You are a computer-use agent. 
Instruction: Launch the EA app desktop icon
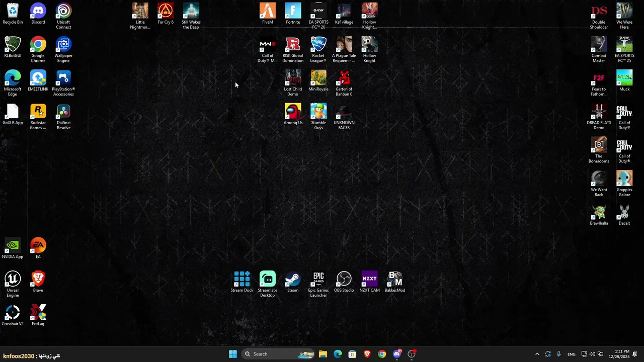pos(38,249)
